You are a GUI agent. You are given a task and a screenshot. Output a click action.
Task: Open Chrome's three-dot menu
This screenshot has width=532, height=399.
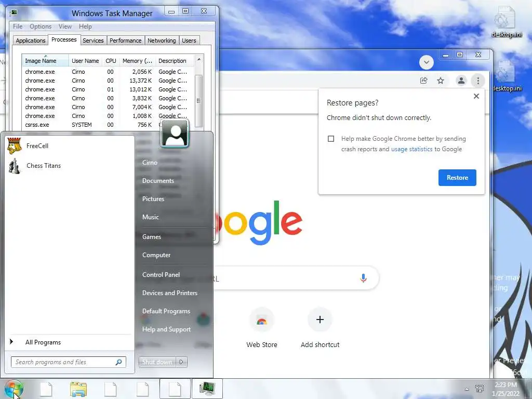478,81
